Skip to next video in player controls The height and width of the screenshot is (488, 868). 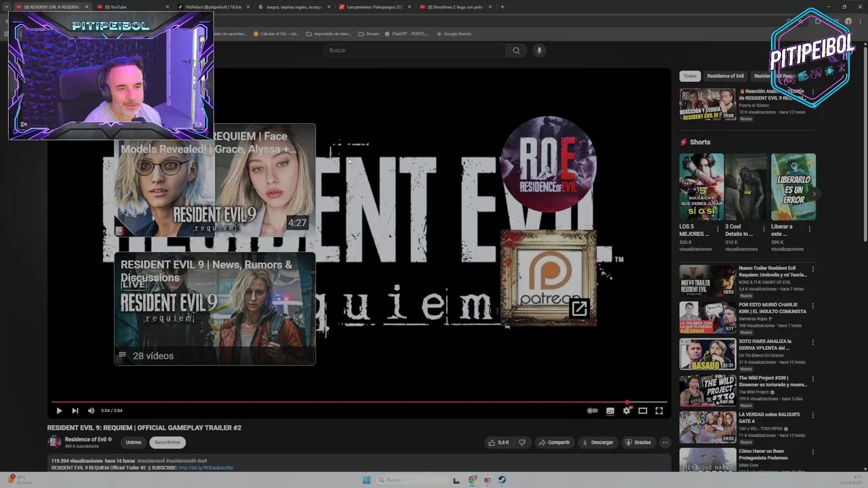coord(75,411)
